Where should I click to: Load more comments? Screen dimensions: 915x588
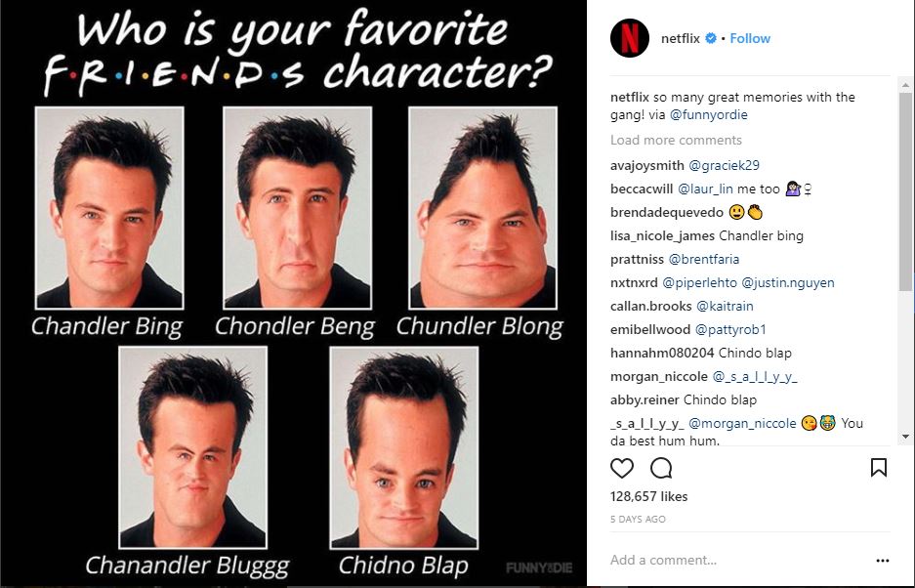pyautogui.click(x=676, y=140)
